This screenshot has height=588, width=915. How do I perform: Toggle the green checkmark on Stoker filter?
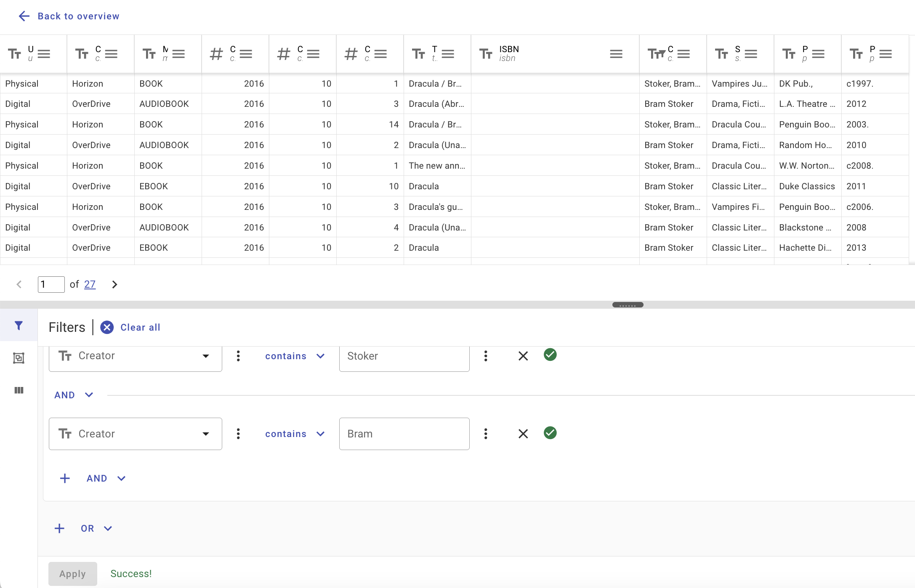pos(550,355)
